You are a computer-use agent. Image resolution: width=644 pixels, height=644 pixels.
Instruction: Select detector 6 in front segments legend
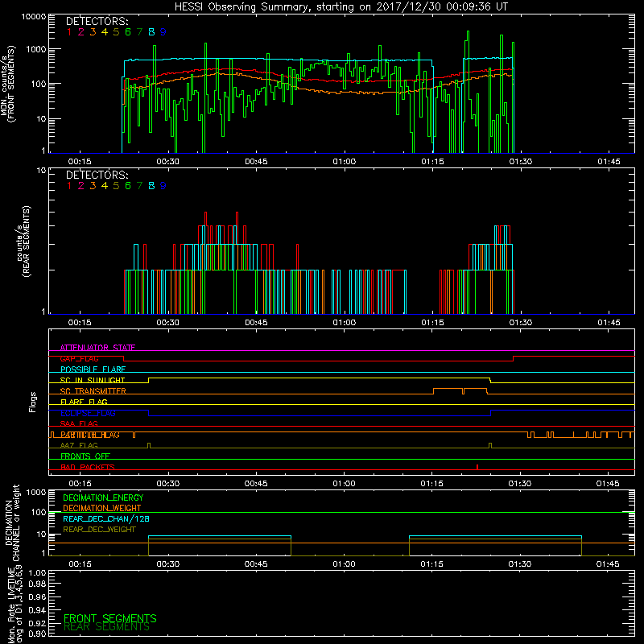(x=128, y=32)
